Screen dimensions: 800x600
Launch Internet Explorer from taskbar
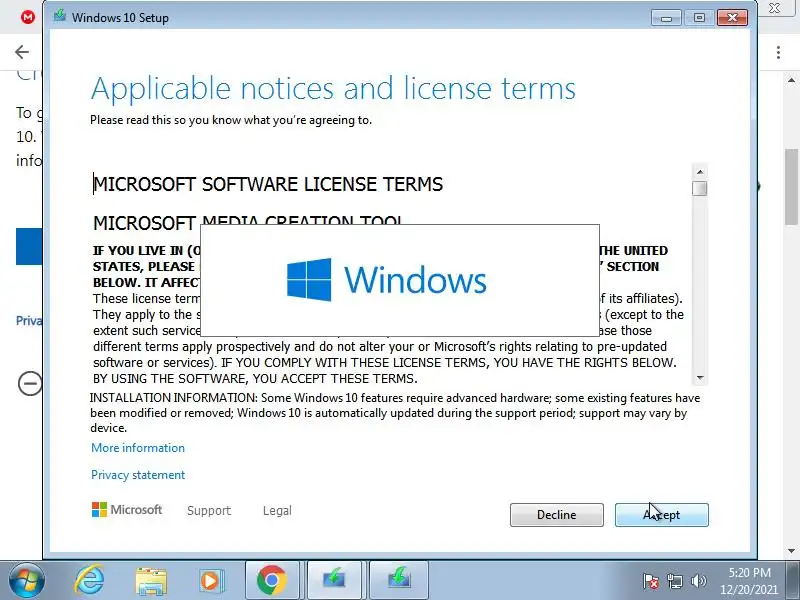click(x=89, y=580)
